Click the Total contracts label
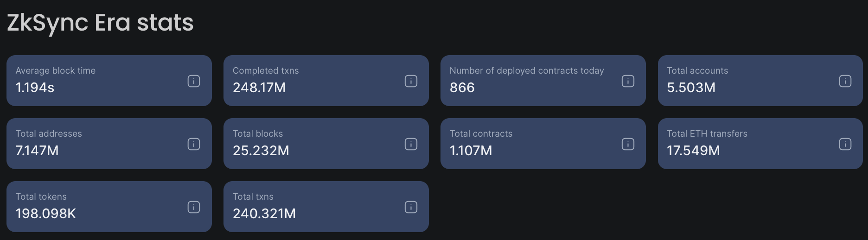Viewport: 868px width, 240px height. (x=481, y=133)
